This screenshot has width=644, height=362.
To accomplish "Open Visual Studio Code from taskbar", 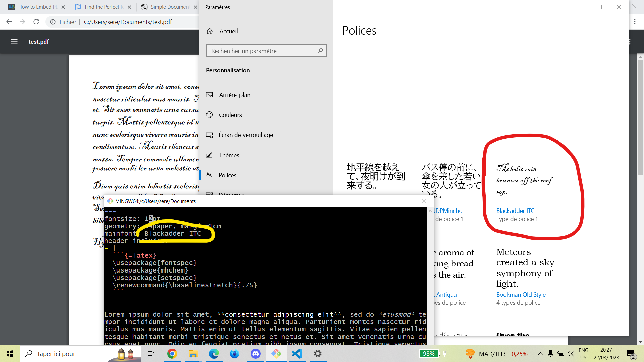I will pyautogui.click(x=297, y=354).
